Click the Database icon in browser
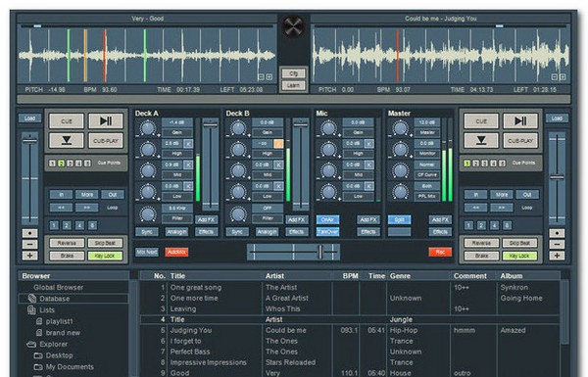This screenshot has width=588, height=377. pyautogui.click(x=32, y=299)
